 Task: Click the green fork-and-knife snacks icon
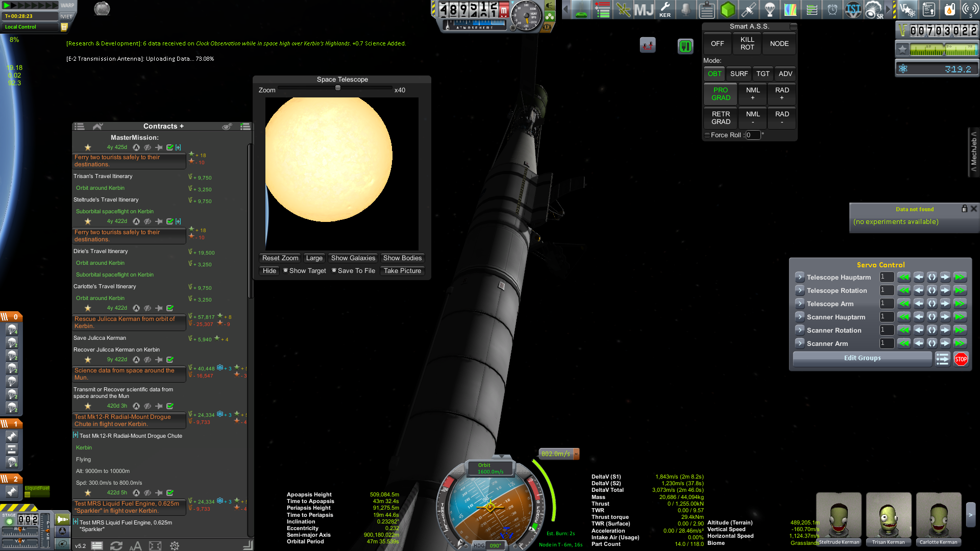pos(685,46)
